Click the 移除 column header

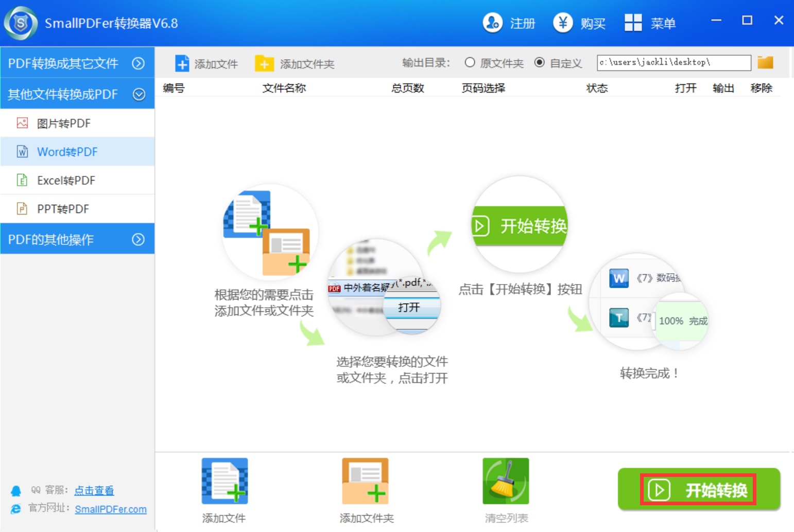(x=762, y=88)
